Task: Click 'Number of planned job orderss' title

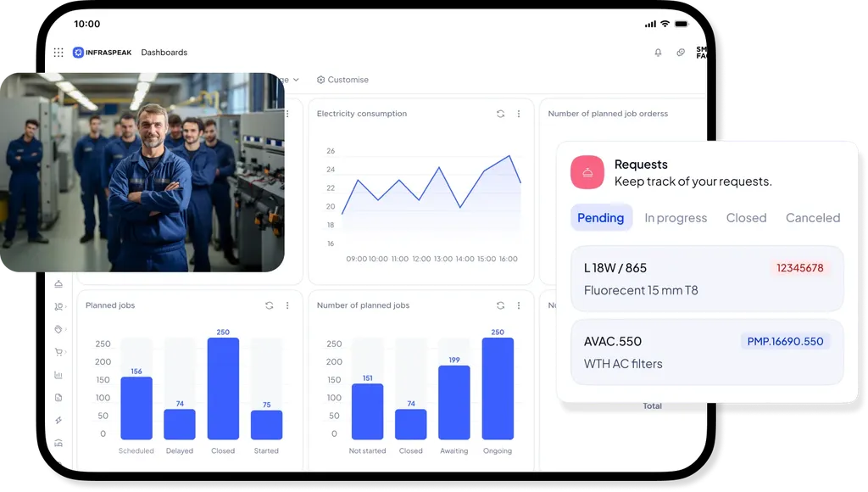Action: tap(608, 114)
